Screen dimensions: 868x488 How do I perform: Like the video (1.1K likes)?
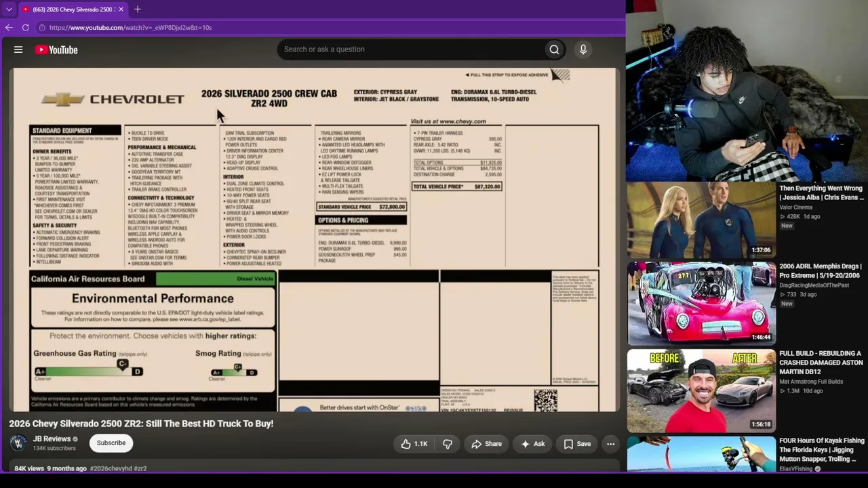tap(414, 444)
